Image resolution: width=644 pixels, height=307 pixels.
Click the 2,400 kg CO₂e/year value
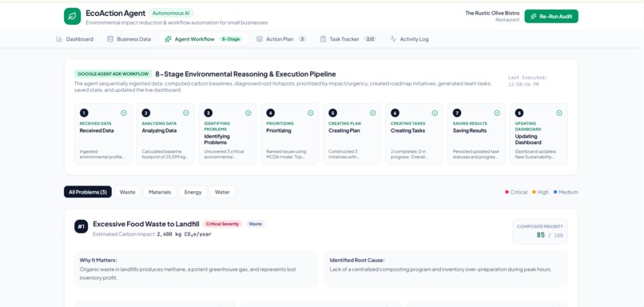tap(184, 234)
